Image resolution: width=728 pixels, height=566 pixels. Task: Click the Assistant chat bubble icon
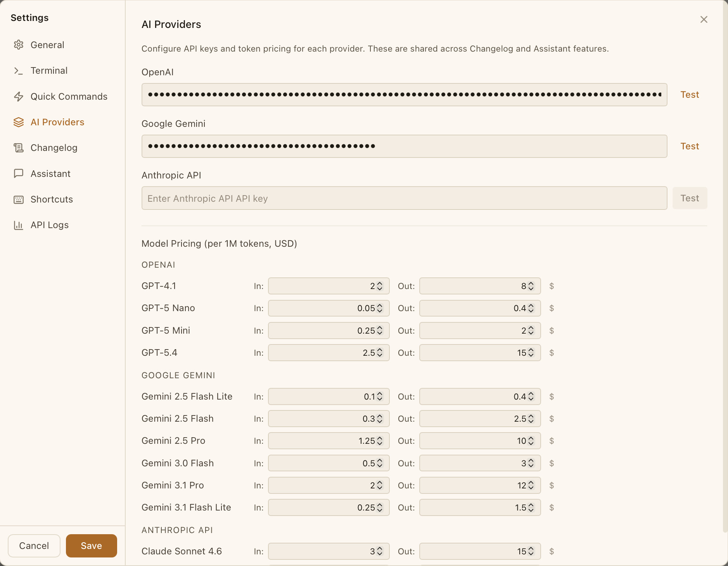click(19, 174)
